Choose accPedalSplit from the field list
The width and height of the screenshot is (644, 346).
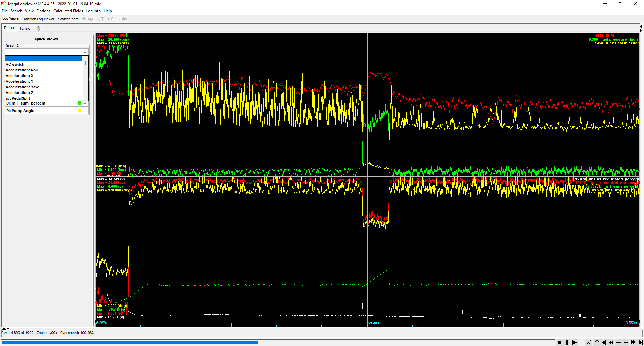point(44,98)
